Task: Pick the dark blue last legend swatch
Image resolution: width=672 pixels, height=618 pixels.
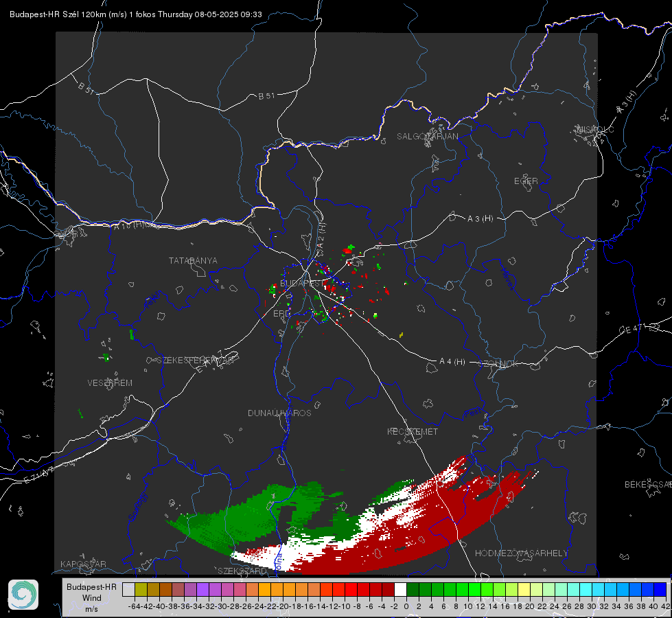Action: click(x=660, y=590)
